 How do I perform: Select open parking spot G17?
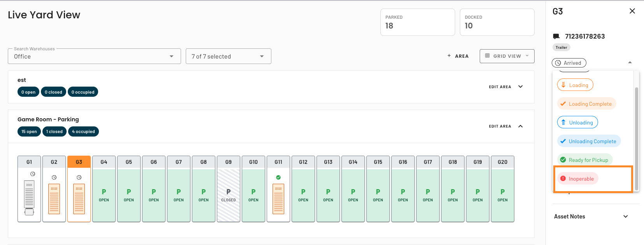click(x=428, y=189)
